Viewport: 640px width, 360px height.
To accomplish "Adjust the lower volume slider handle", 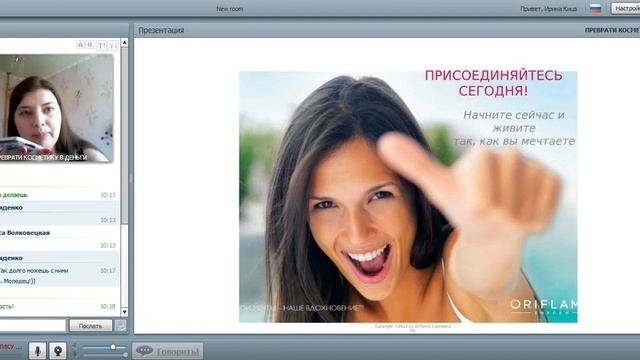I will click(x=125, y=355).
